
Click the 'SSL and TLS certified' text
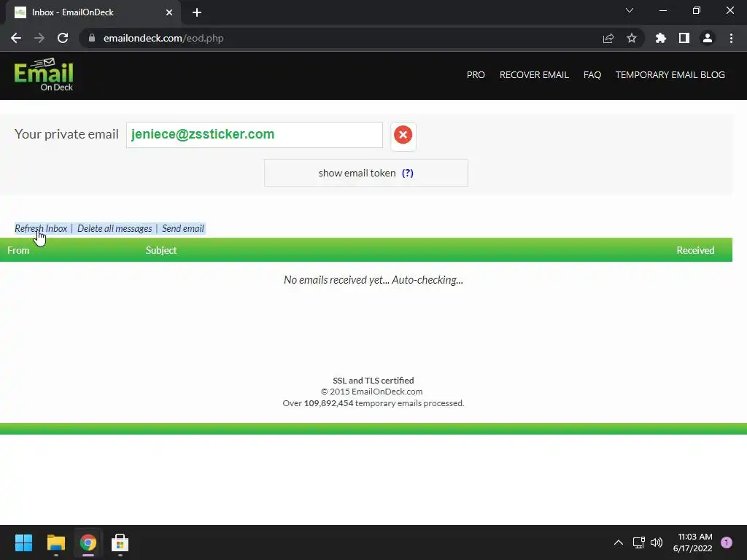pos(373,381)
